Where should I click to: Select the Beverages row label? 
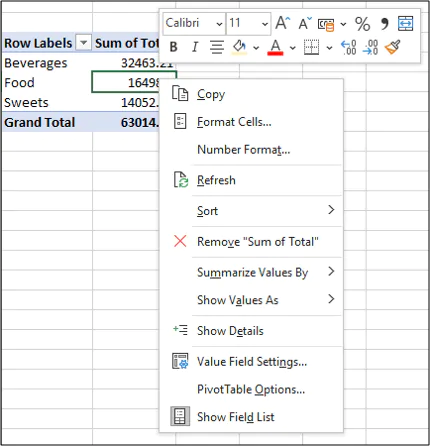[47, 63]
